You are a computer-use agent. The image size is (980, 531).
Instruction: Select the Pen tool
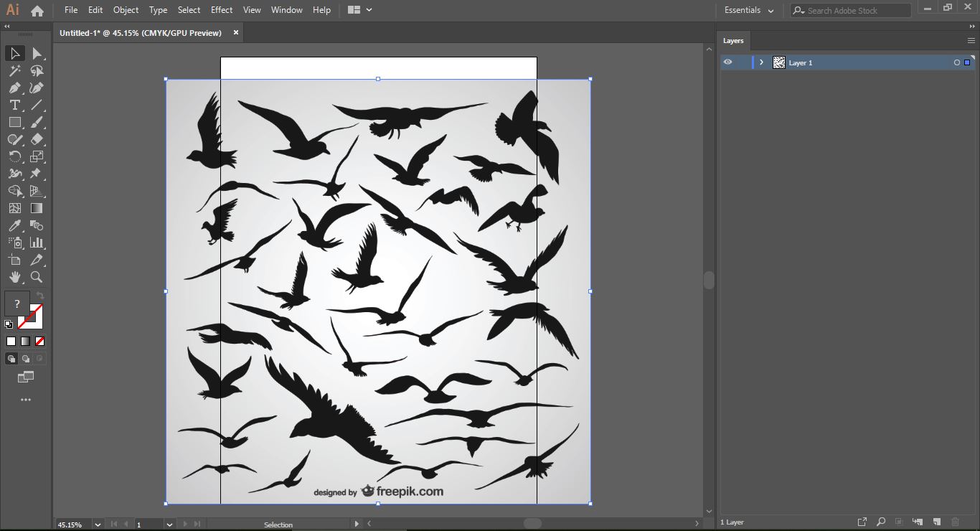click(x=14, y=88)
